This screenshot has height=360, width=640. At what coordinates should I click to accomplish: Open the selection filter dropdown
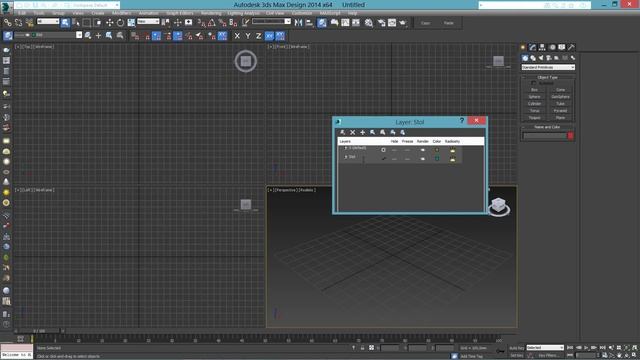pos(48,22)
